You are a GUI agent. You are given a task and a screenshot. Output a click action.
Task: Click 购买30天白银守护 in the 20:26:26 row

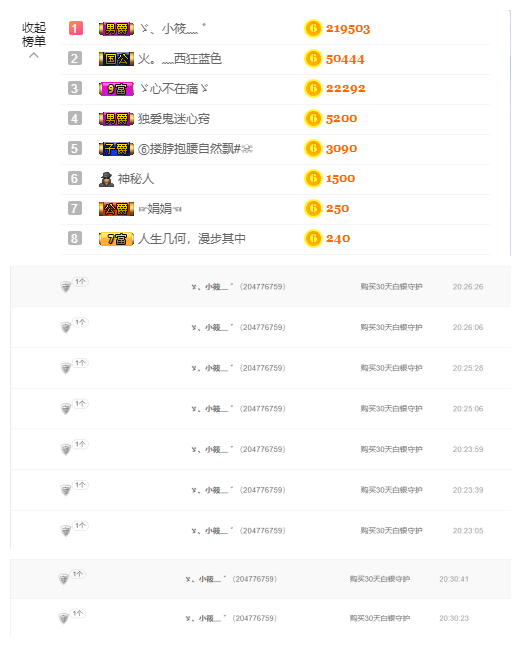pyautogui.click(x=391, y=286)
